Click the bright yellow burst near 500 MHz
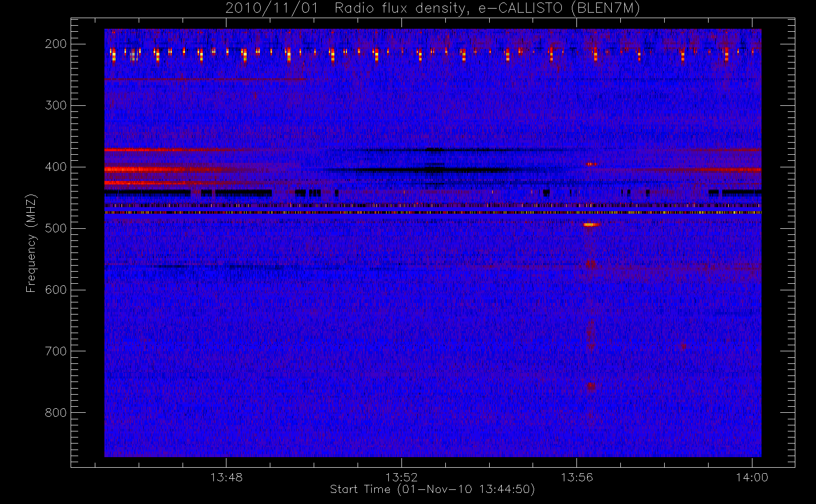816x504 pixels. click(591, 225)
